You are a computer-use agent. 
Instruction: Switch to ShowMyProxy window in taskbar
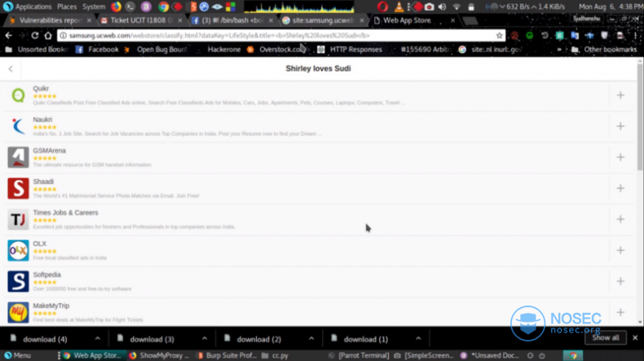tap(158, 355)
